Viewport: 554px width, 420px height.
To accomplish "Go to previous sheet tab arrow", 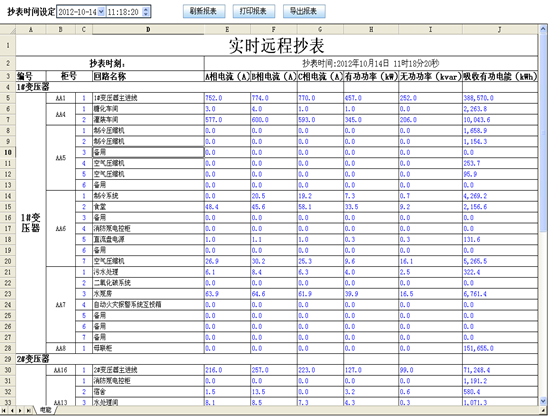I will (x=12, y=410).
